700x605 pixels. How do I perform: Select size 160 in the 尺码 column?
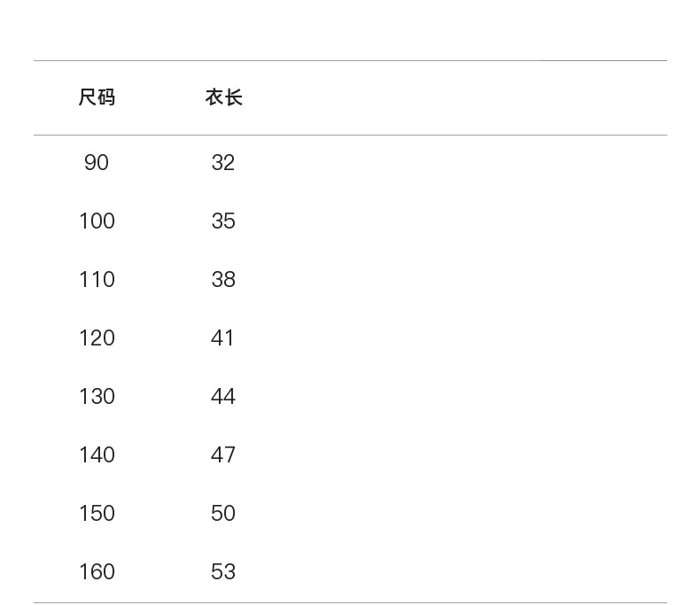pyautogui.click(x=97, y=572)
